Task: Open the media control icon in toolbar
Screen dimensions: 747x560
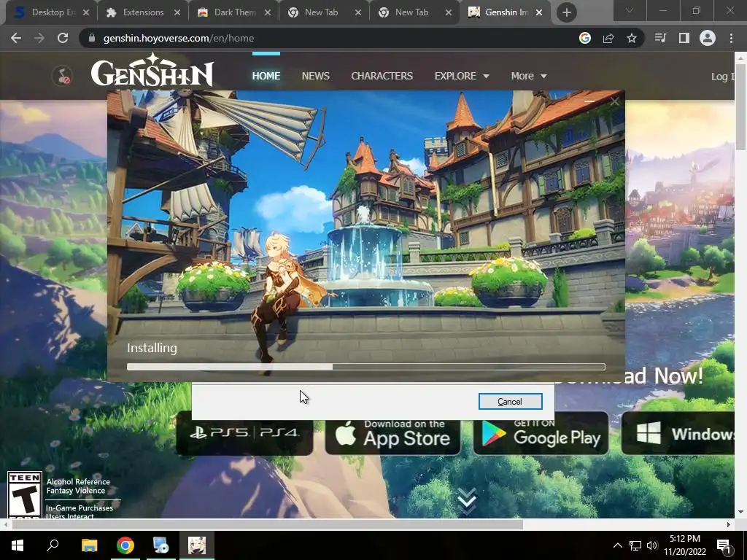Action: point(660,38)
